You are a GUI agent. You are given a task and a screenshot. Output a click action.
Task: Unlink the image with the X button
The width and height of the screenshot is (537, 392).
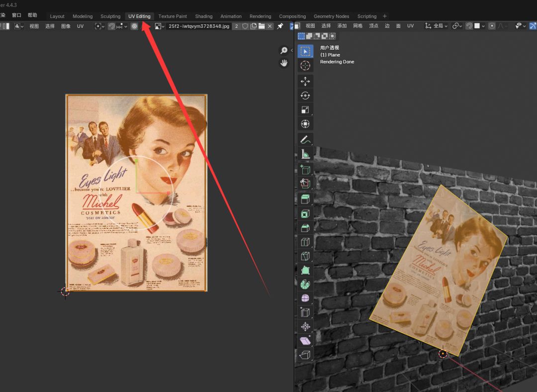click(270, 26)
